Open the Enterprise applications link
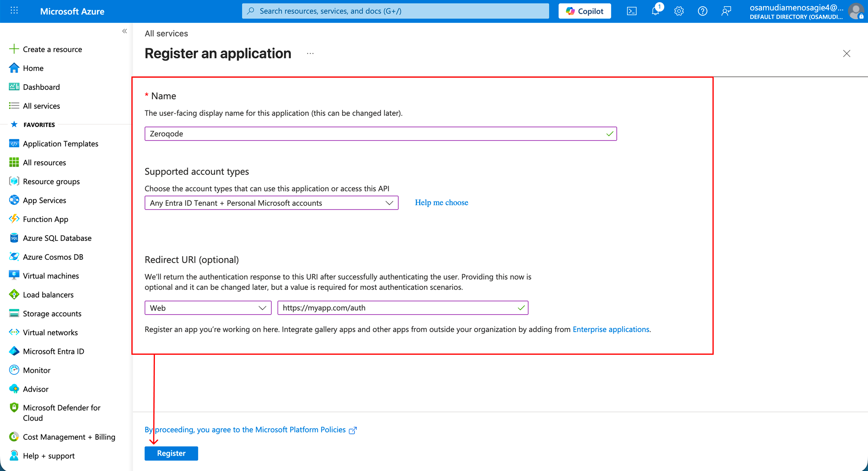Image resolution: width=868 pixels, height=471 pixels. coord(611,329)
